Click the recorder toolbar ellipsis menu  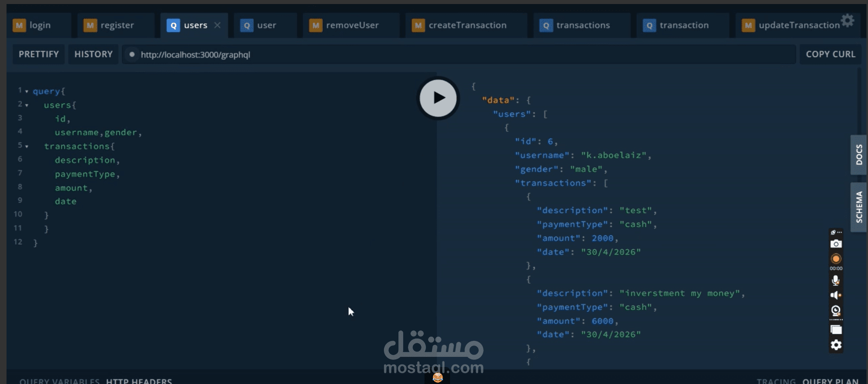point(839,233)
